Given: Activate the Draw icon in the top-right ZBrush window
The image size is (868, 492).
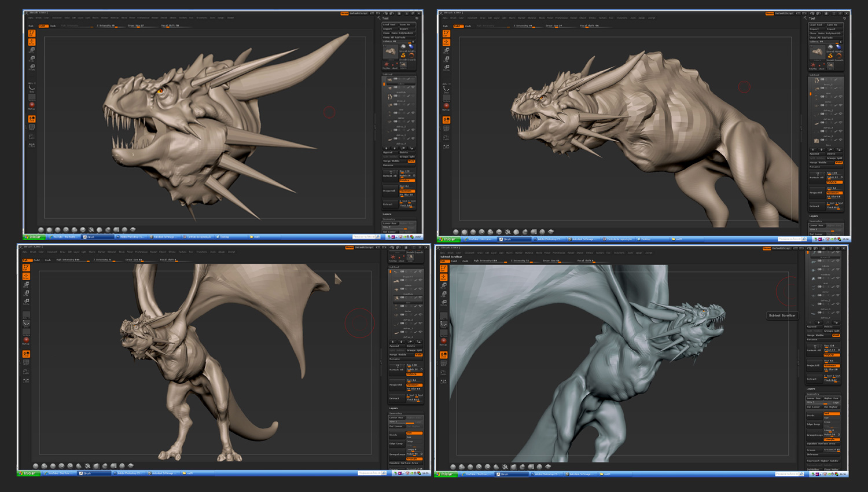Looking at the screenshot, I should click(x=446, y=42).
